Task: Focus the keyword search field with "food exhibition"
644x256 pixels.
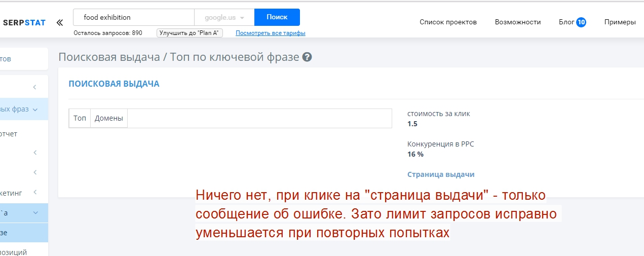Action: [134, 17]
